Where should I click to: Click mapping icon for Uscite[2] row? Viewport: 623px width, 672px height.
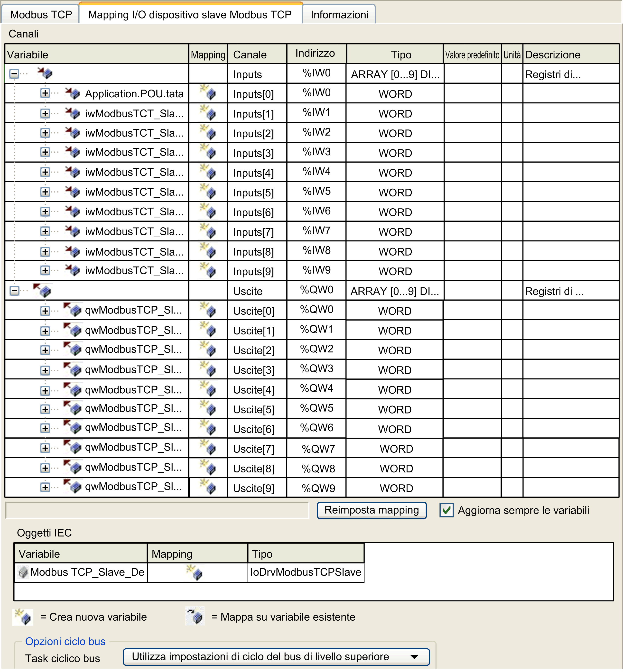[208, 349]
